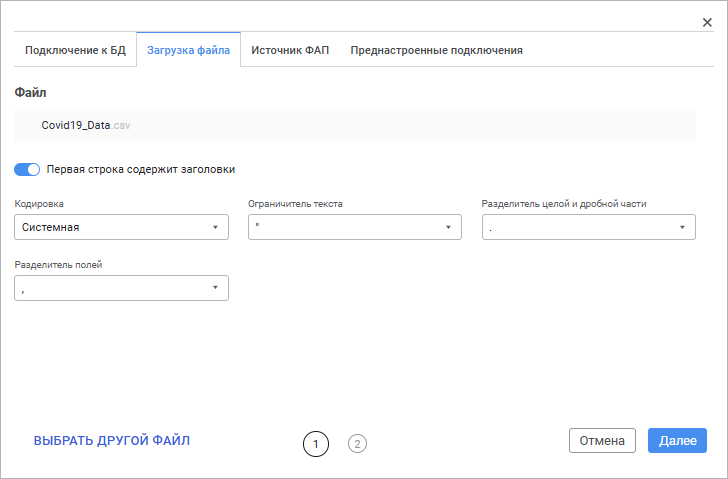The image size is (728, 479).
Task: Jump to the step 2 page indicator
Action: 357,443
